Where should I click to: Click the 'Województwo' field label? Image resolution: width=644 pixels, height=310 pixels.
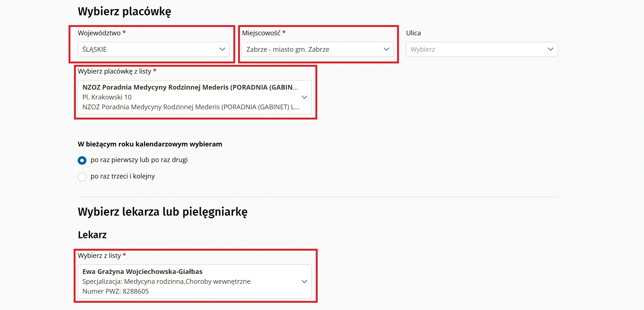coord(99,33)
